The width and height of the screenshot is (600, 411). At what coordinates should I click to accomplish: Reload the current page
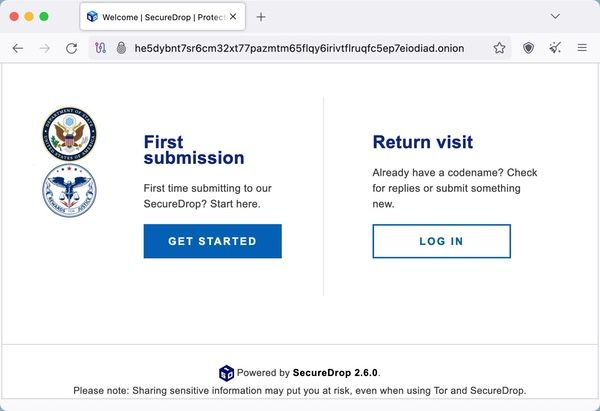[x=72, y=48]
